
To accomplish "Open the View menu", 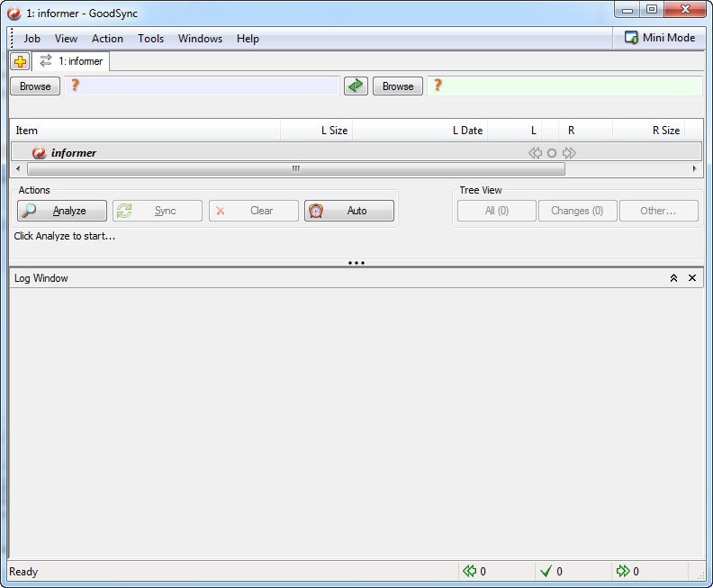I will click(66, 39).
